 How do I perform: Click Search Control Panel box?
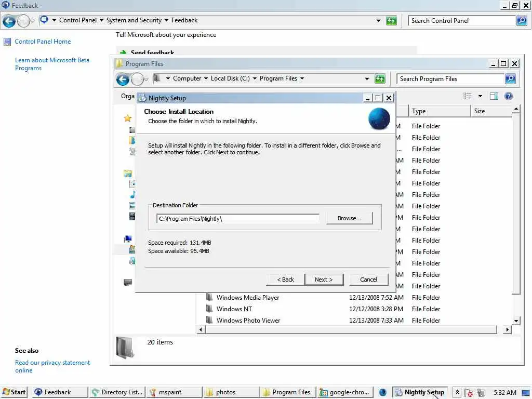[462, 21]
